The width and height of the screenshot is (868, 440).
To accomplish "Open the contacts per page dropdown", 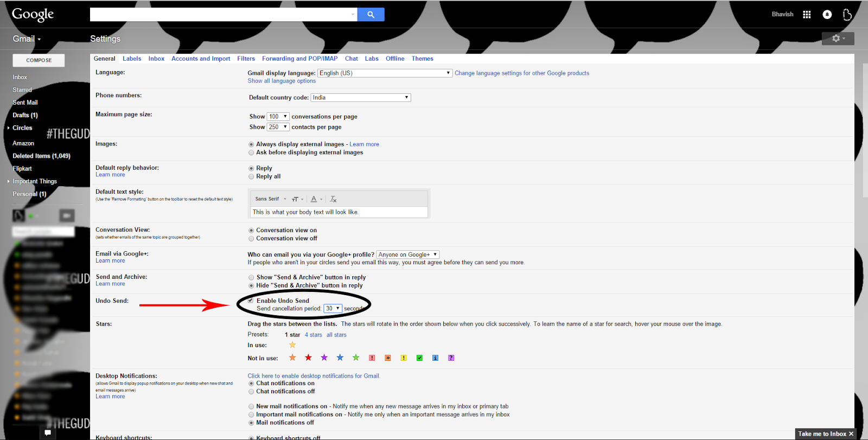I will pyautogui.click(x=278, y=127).
